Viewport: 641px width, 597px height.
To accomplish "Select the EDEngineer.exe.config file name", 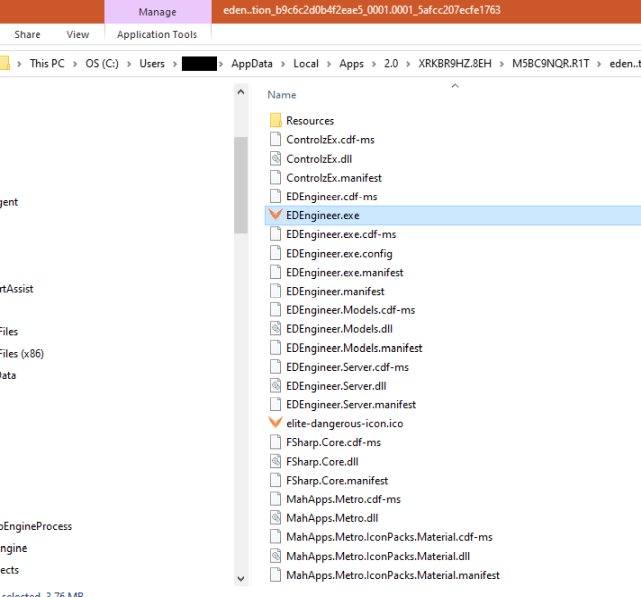I will click(x=339, y=253).
